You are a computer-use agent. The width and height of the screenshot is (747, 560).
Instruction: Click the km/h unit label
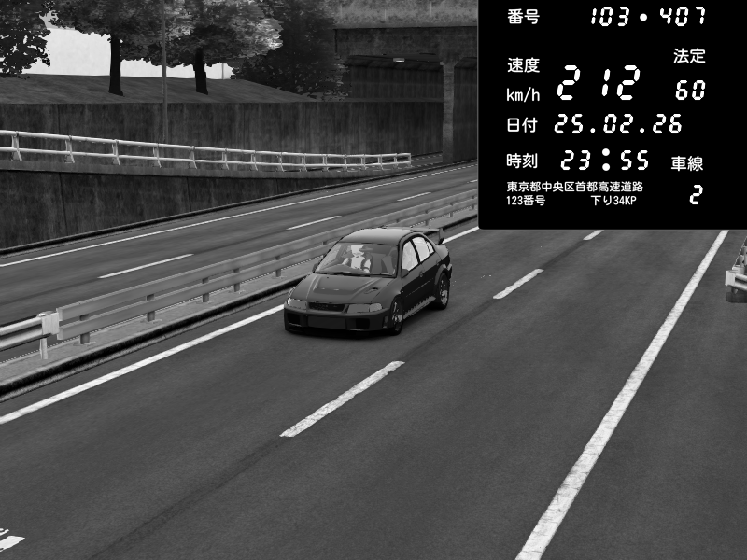click(x=522, y=94)
